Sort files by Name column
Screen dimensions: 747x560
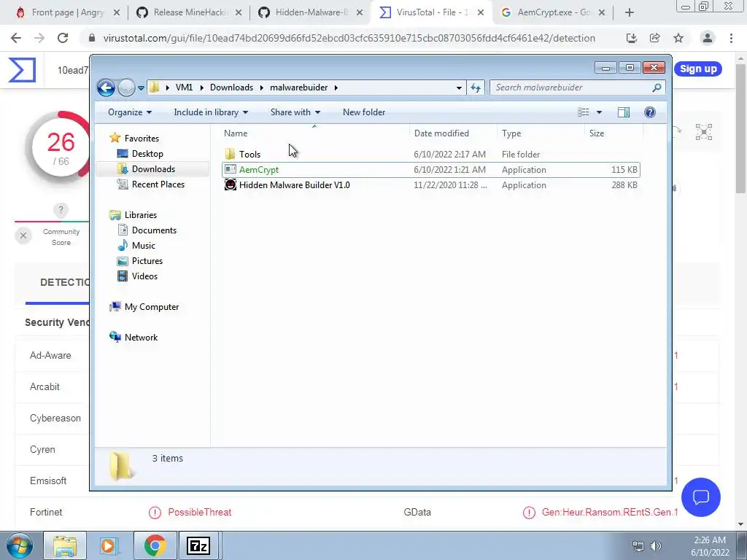pyautogui.click(x=314, y=133)
